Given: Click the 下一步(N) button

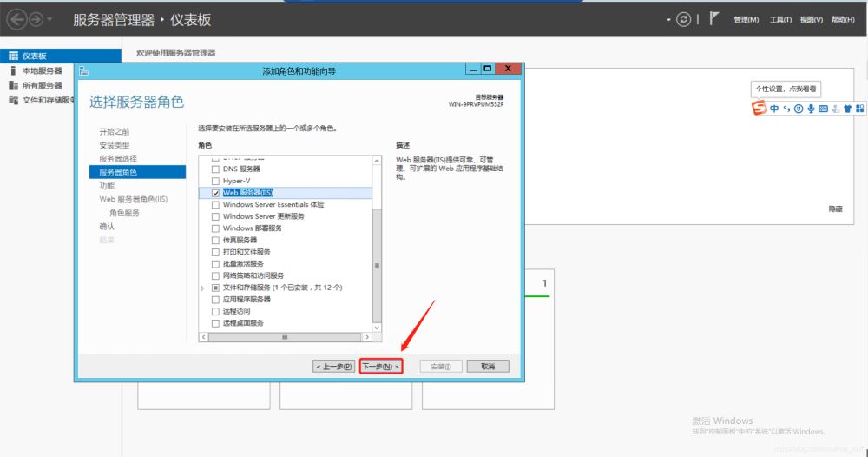Looking at the screenshot, I should pos(381,366).
